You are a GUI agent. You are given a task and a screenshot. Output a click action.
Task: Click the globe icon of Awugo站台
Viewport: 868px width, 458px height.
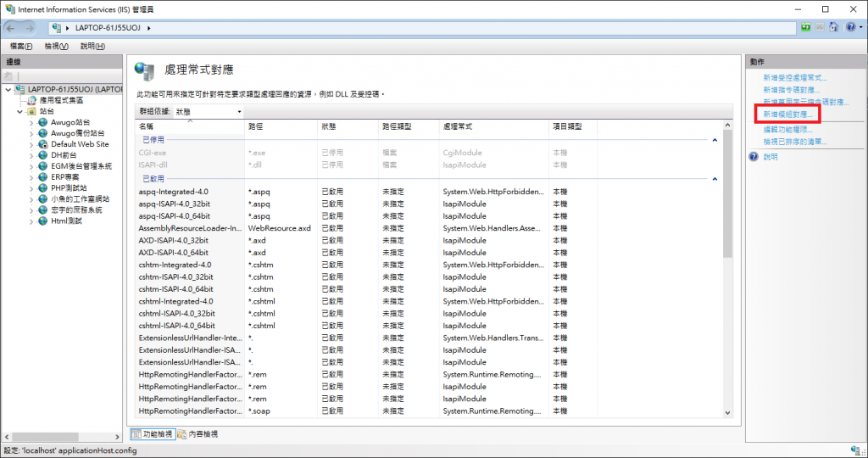click(42, 122)
